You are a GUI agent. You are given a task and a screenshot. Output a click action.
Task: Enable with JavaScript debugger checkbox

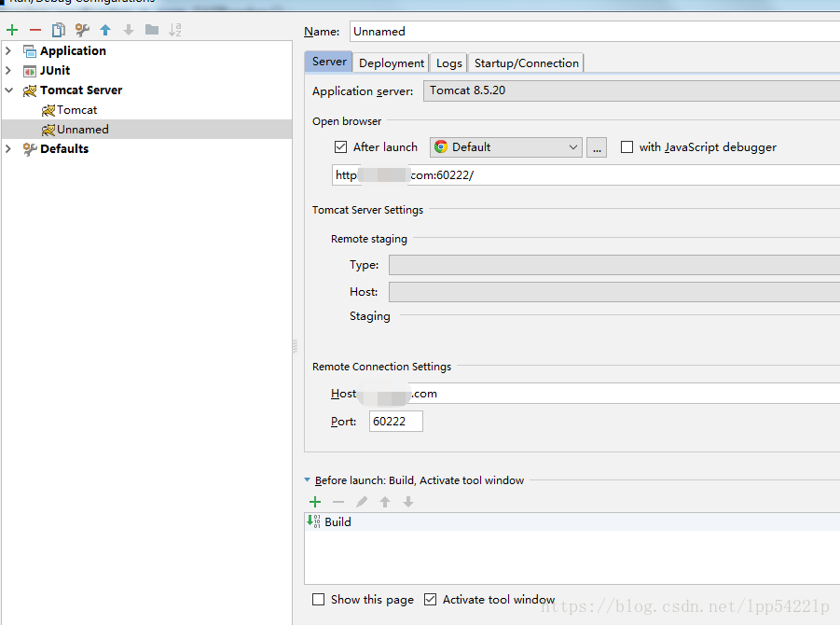tap(627, 146)
